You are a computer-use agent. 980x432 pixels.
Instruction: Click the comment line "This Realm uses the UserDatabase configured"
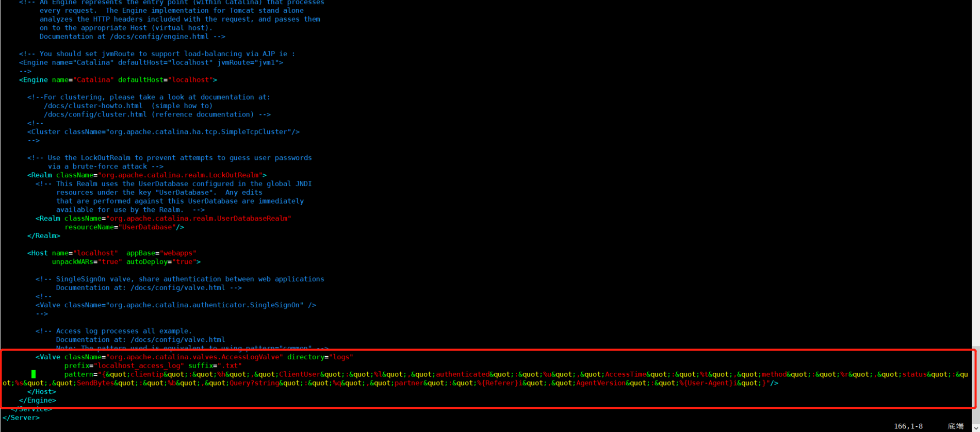(174, 184)
